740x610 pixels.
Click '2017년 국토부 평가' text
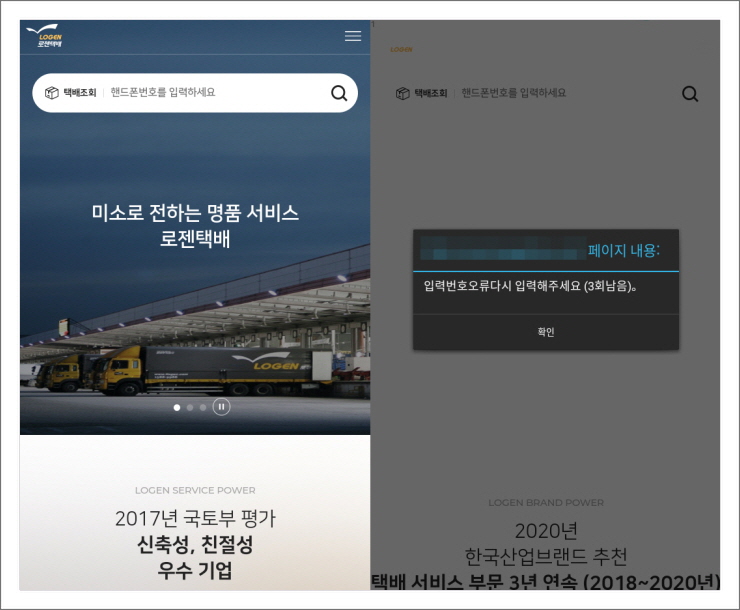pyautogui.click(x=195, y=518)
